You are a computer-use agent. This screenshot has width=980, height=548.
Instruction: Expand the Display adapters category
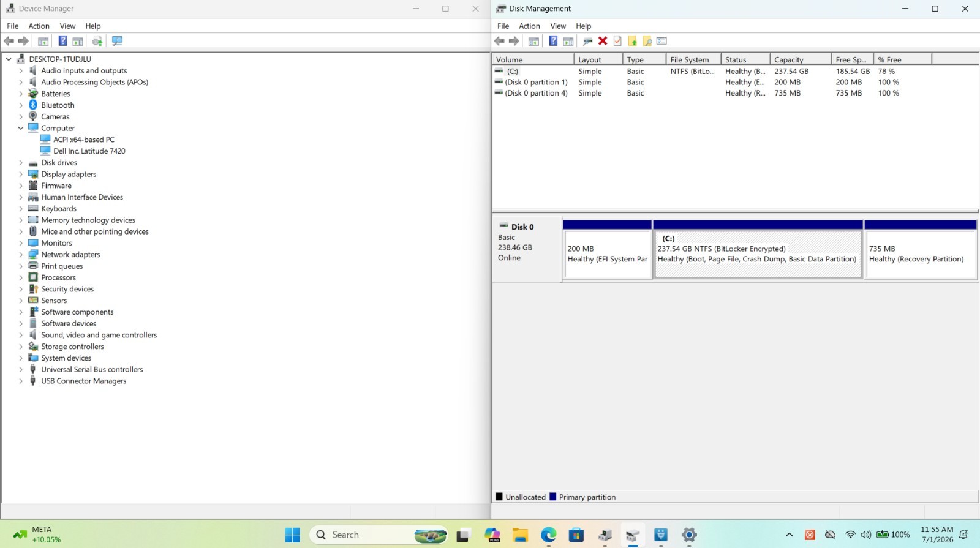coord(21,175)
